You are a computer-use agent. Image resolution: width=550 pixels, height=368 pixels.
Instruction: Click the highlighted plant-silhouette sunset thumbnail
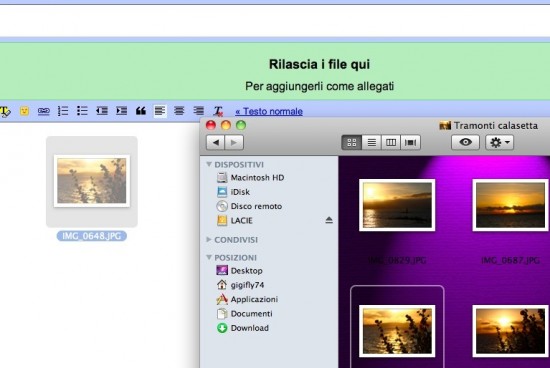(397, 331)
